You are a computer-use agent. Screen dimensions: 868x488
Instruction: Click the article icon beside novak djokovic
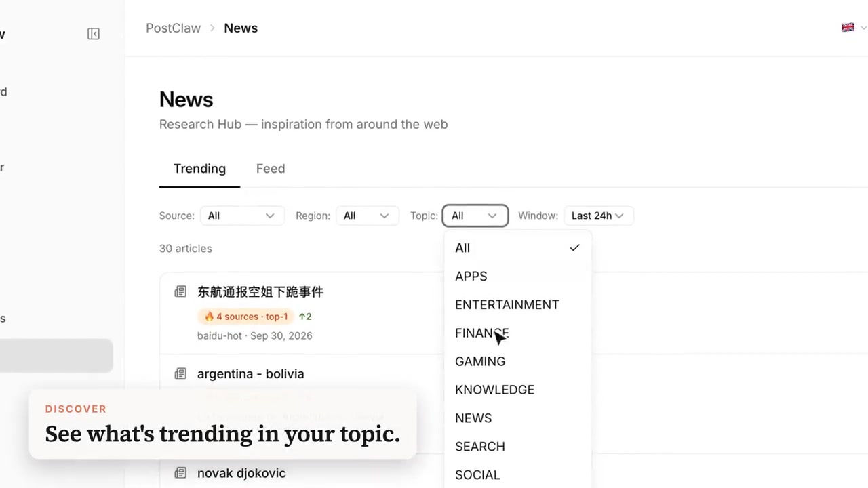click(x=180, y=472)
